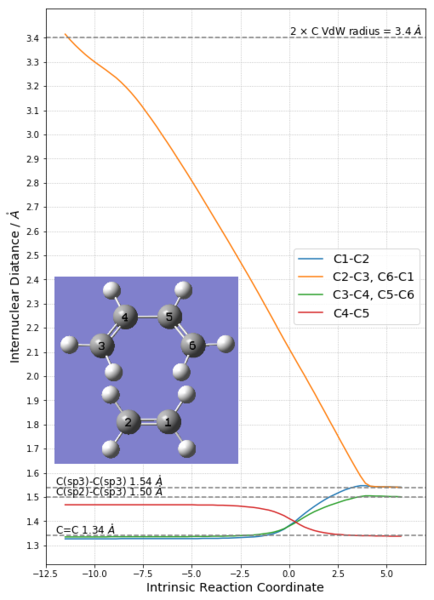This screenshot has width=434, height=600.
Task: Click carbon atom 1 in the molecule inset
Action: click(x=169, y=422)
